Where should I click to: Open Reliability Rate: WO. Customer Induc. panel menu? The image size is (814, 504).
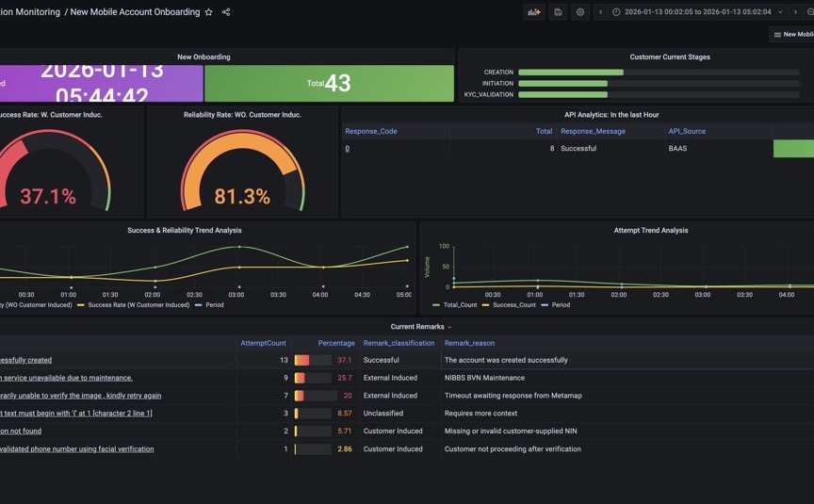(242, 115)
